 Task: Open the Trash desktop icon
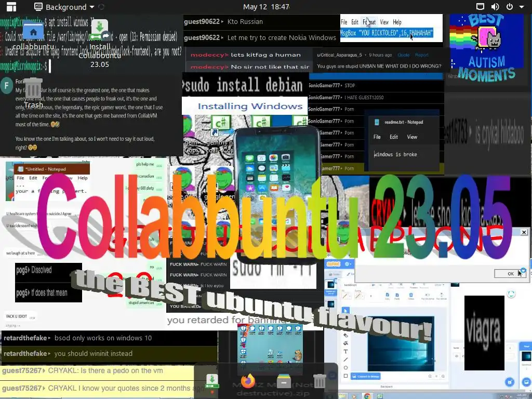[33, 92]
